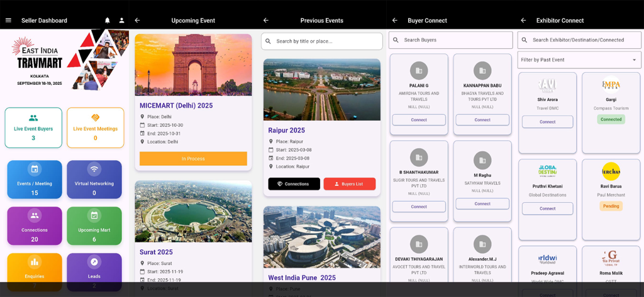This screenshot has height=297, width=644.
Task: Select the Roma Malik exhibitor name
Action: tap(611, 273)
